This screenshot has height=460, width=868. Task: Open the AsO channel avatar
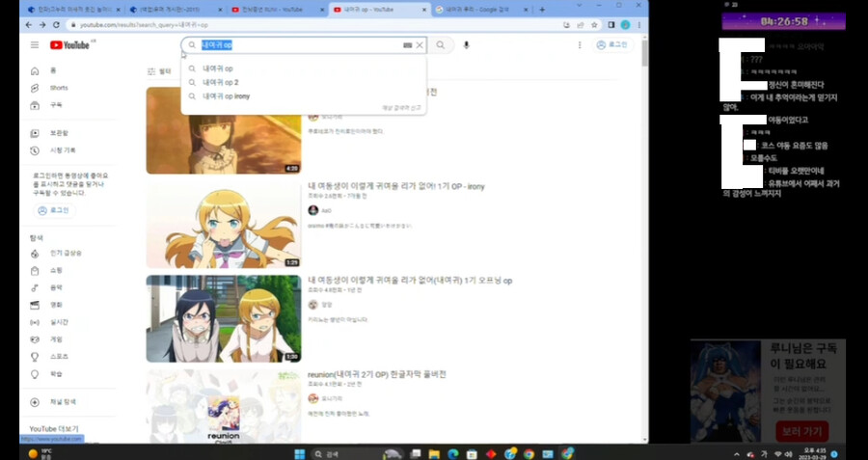pos(312,210)
